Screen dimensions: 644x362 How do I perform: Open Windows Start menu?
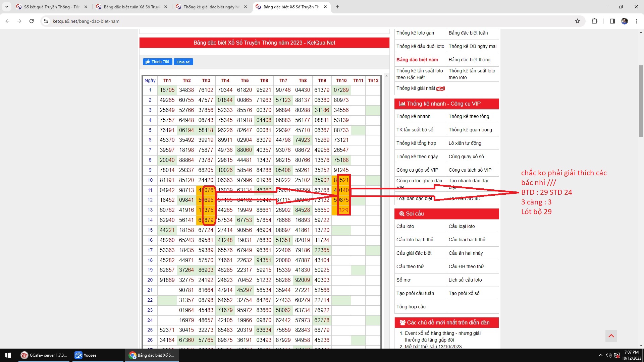8,355
